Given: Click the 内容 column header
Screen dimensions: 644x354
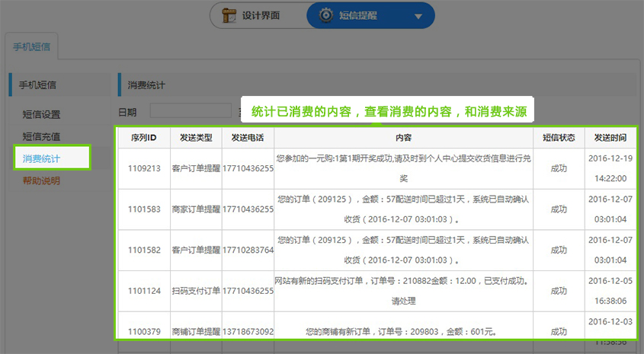Looking at the screenshot, I should click(x=403, y=138).
